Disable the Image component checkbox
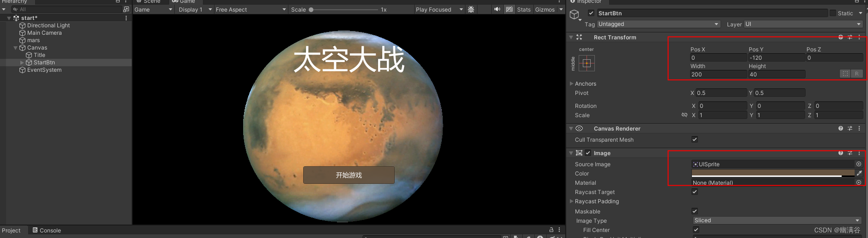The height and width of the screenshot is (238, 868). (588, 153)
